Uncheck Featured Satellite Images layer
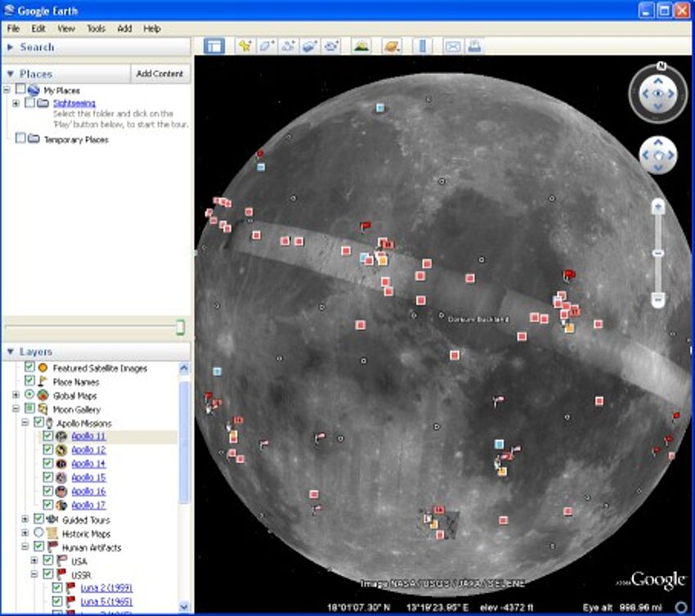The width and height of the screenshot is (695, 616). coord(29,367)
